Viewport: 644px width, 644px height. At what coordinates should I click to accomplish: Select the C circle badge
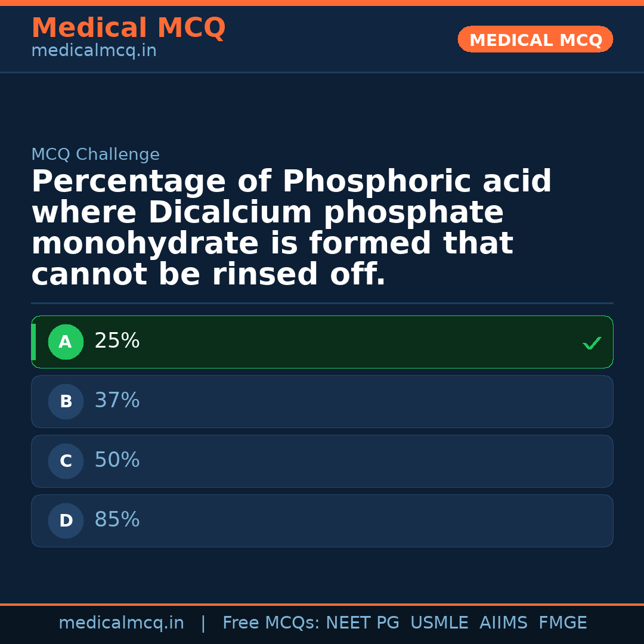(66, 462)
